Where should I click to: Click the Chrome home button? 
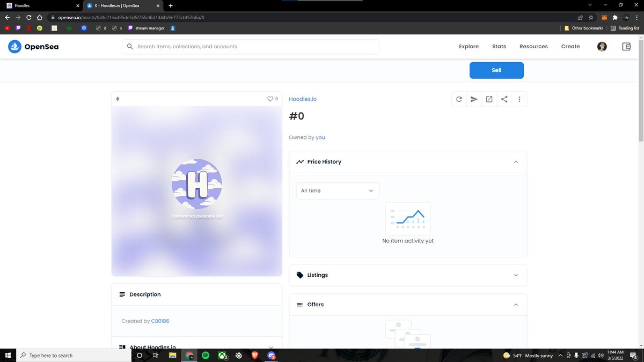pyautogui.click(x=40, y=17)
